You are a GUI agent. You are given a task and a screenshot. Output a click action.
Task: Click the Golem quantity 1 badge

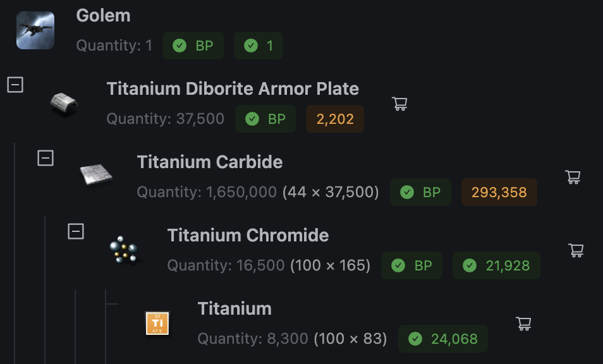[259, 45]
